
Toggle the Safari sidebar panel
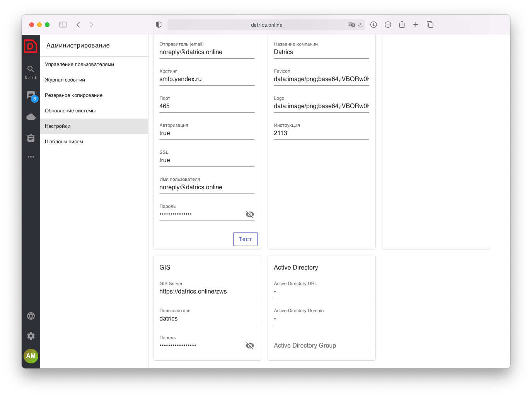point(63,25)
